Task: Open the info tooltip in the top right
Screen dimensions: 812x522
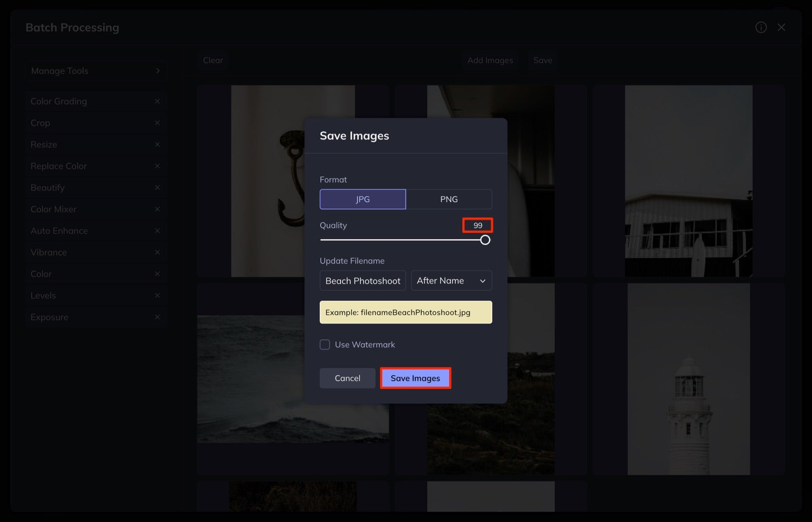Action: [x=761, y=27]
